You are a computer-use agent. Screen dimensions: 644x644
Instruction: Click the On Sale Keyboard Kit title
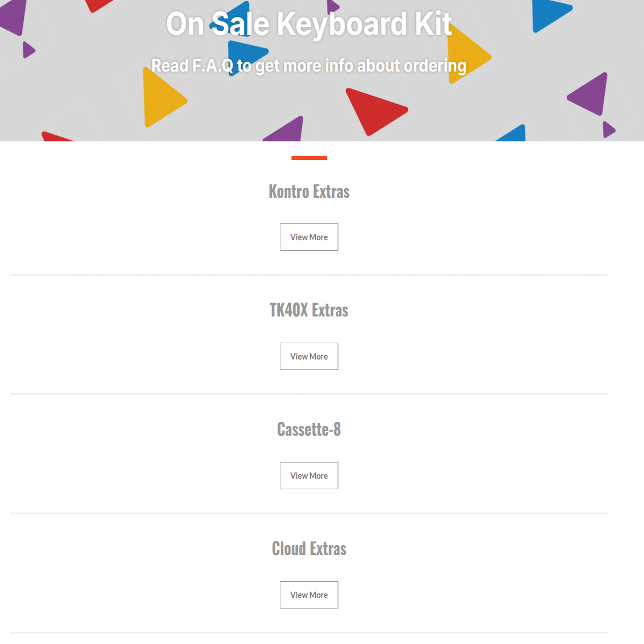pyautogui.click(x=309, y=24)
